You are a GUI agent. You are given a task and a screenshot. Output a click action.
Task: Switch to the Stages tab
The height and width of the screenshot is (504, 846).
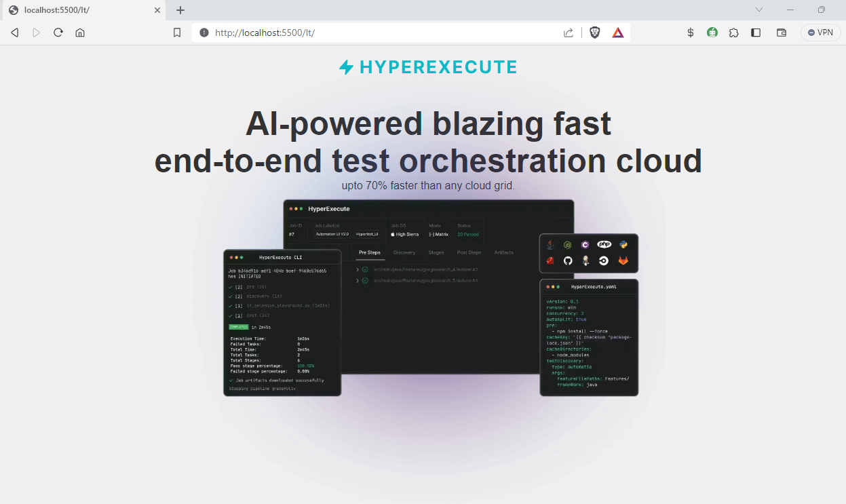pyautogui.click(x=436, y=252)
